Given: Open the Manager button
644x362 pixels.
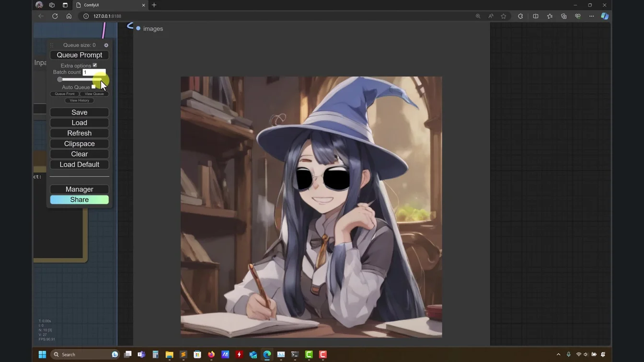Looking at the screenshot, I should [80, 189].
